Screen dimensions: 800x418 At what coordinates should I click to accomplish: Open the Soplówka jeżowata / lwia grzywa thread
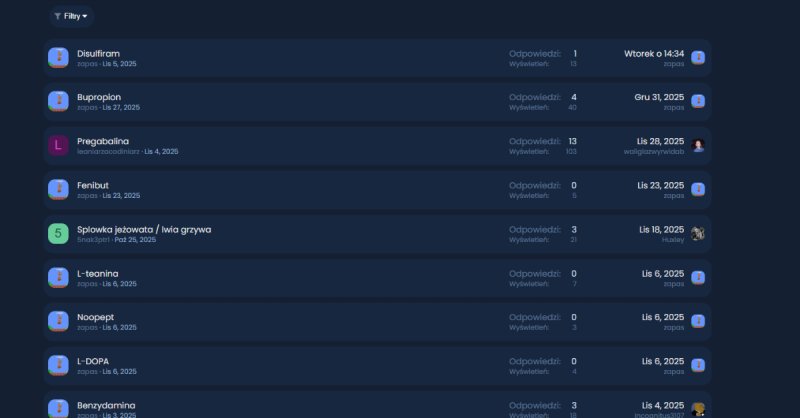(x=144, y=230)
